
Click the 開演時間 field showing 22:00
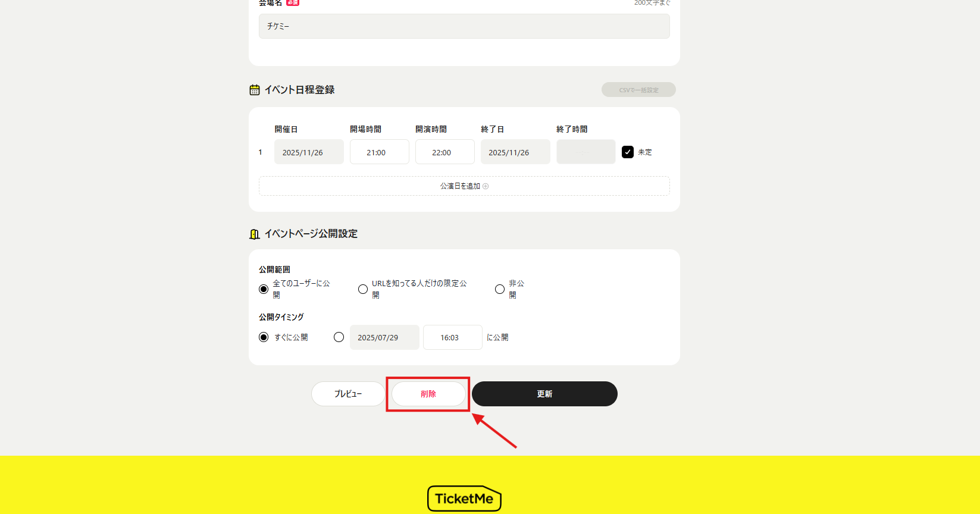point(445,152)
